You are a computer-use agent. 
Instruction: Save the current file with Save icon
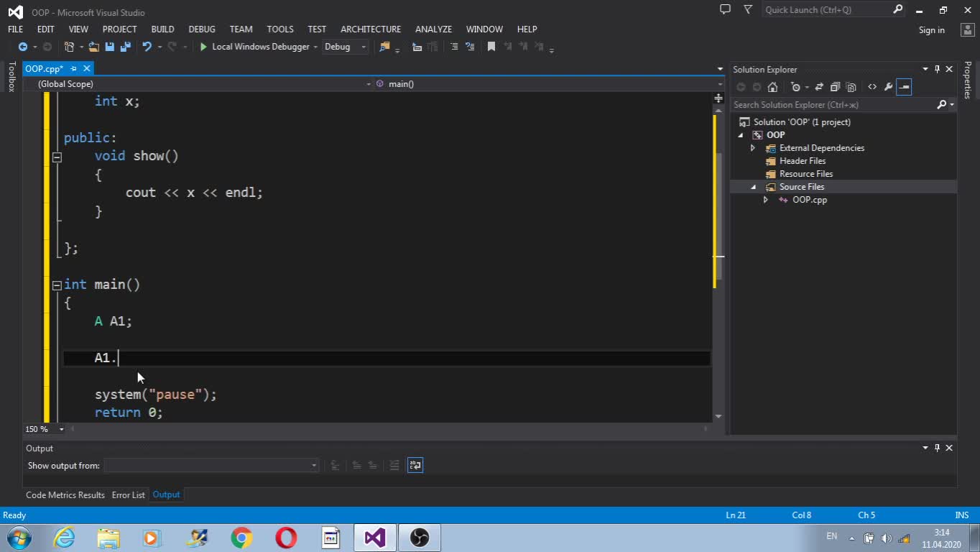pyautogui.click(x=109, y=47)
